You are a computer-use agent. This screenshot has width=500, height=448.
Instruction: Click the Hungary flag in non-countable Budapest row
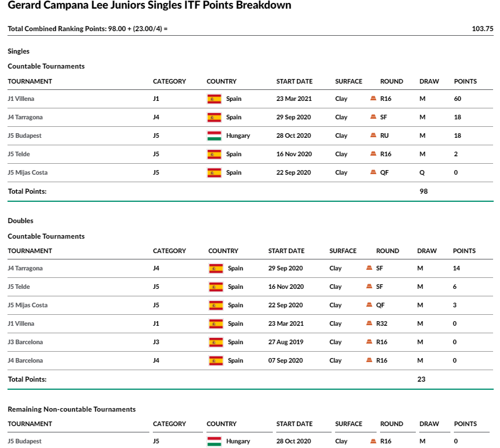tap(214, 441)
